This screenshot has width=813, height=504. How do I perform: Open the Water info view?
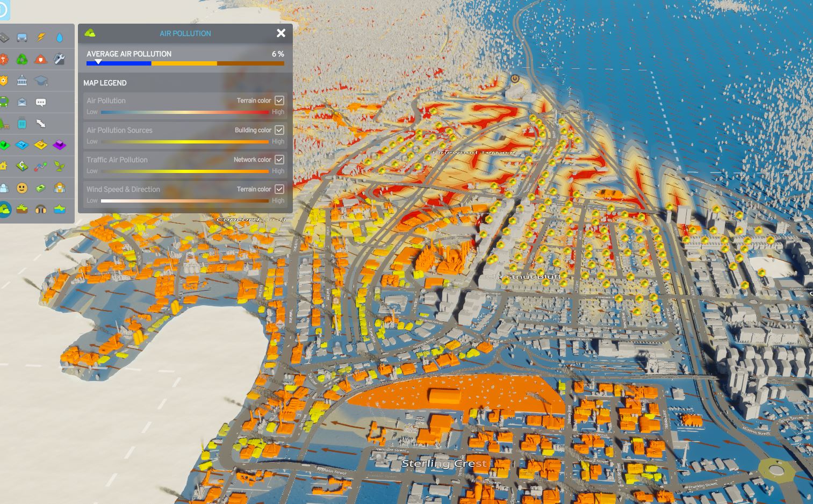60,37
